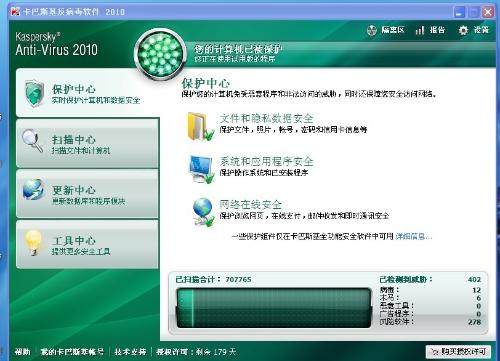Click the globe icon for 网络在线安全
The height and width of the screenshot is (361, 500).
(203, 212)
